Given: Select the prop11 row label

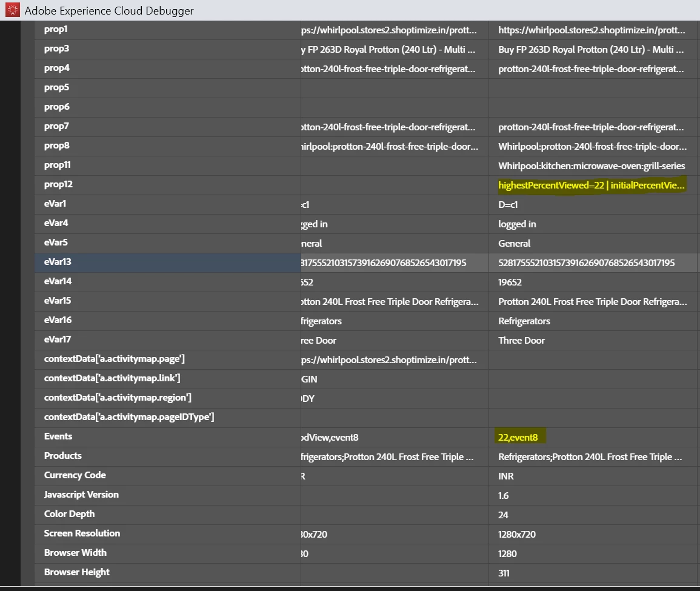Looking at the screenshot, I should (x=57, y=165).
